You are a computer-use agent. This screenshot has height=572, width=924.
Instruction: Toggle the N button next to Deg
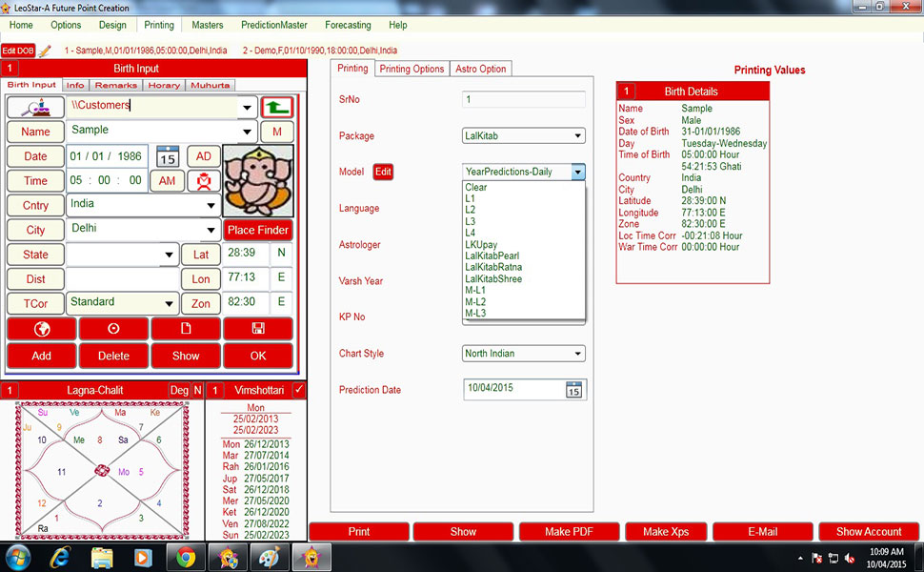tap(197, 390)
